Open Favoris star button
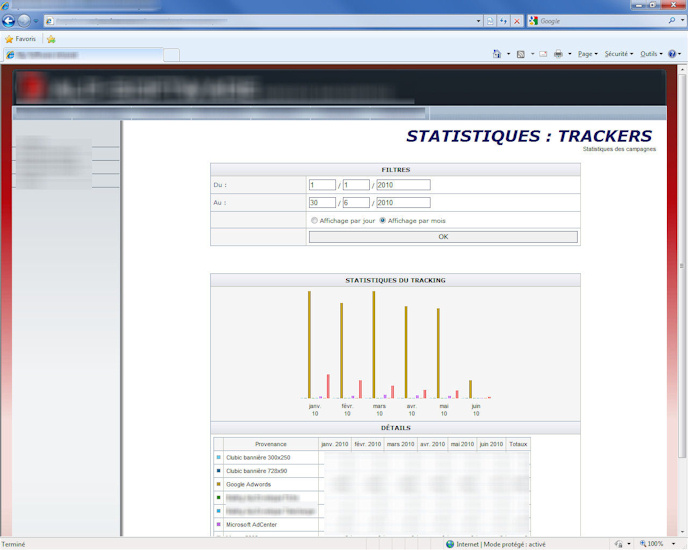 pyautogui.click(x=21, y=39)
